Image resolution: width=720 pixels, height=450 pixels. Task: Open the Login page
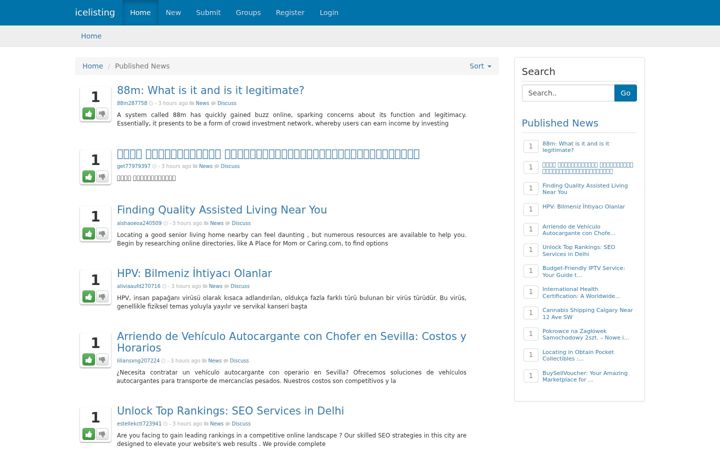tap(329, 12)
